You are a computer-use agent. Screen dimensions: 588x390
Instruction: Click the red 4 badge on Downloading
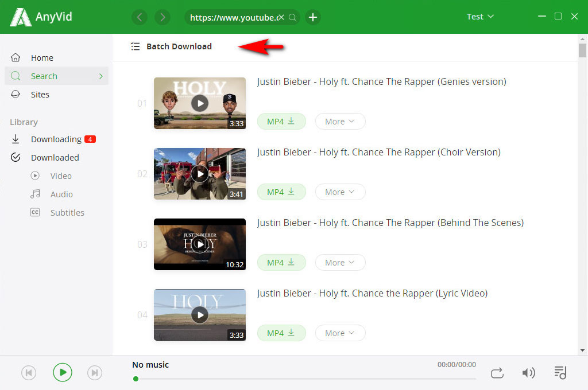coord(90,139)
